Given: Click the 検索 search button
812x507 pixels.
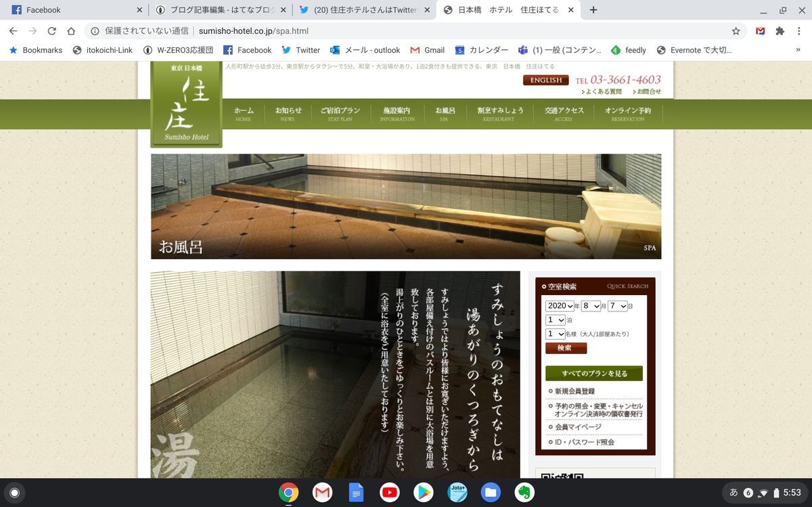Looking at the screenshot, I should tap(566, 348).
